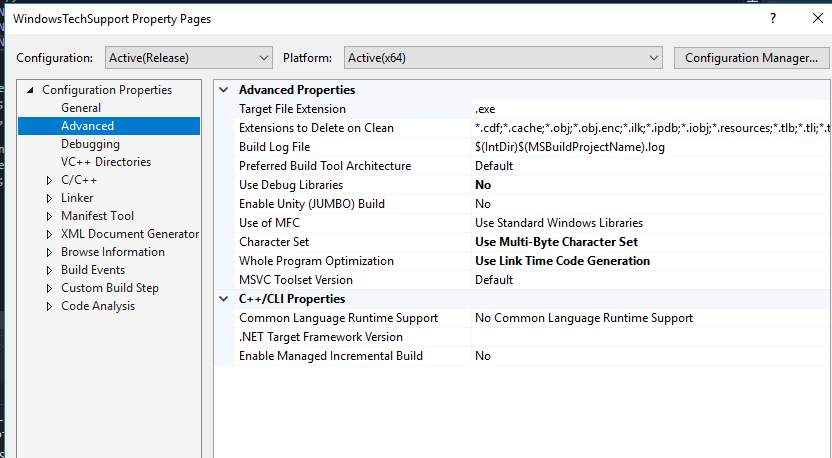
Task: Click the Advanced Properties section heading
Action: point(297,90)
